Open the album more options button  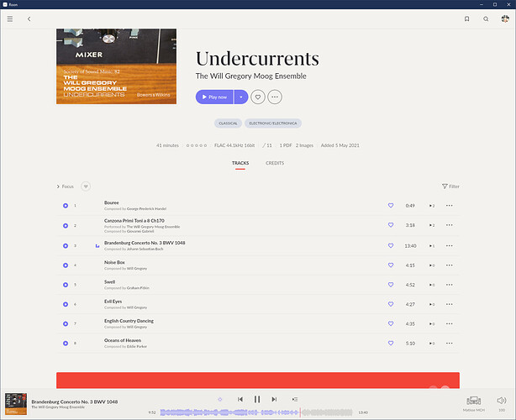coord(275,97)
